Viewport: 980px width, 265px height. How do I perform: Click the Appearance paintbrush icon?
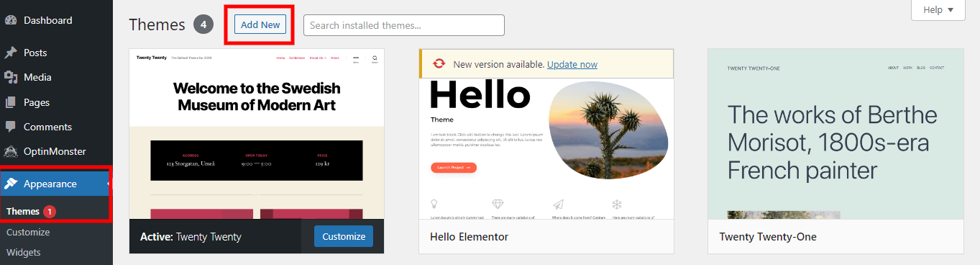[x=11, y=184]
